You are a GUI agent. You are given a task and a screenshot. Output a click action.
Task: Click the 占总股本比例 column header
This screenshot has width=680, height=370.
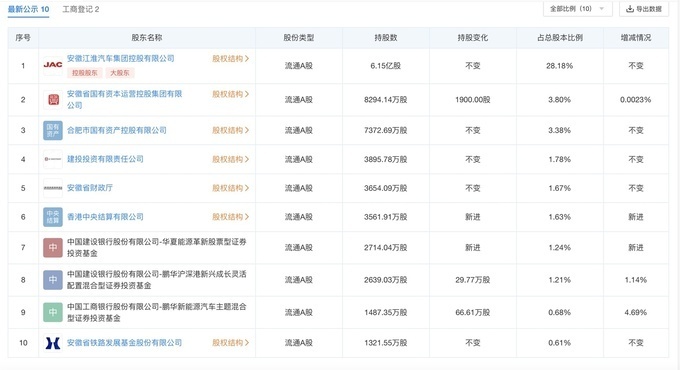pyautogui.click(x=560, y=38)
